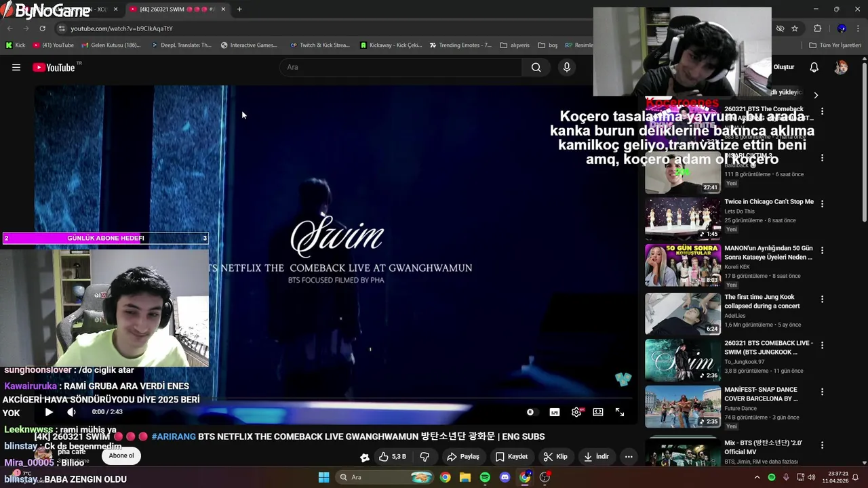Open the Gelen Kutusu Gmail bookmark
This screenshot has width=868, height=488.
(x=111, y=45)
